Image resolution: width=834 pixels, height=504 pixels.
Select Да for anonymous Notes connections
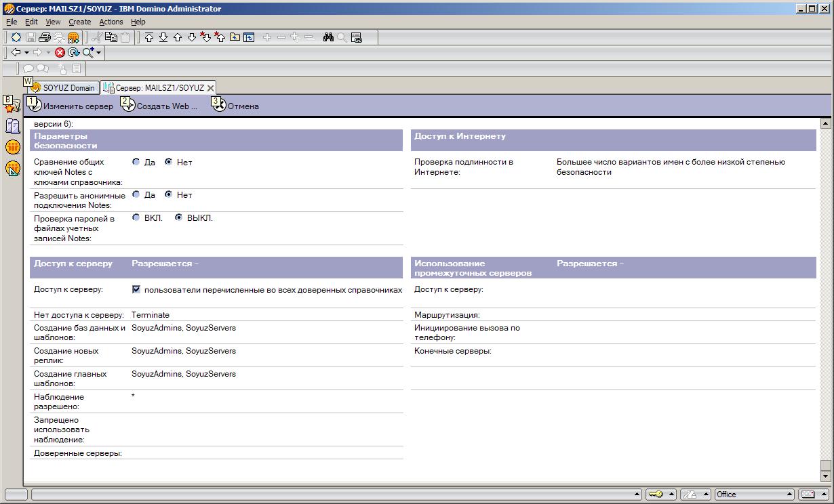[x=136, y=194]
